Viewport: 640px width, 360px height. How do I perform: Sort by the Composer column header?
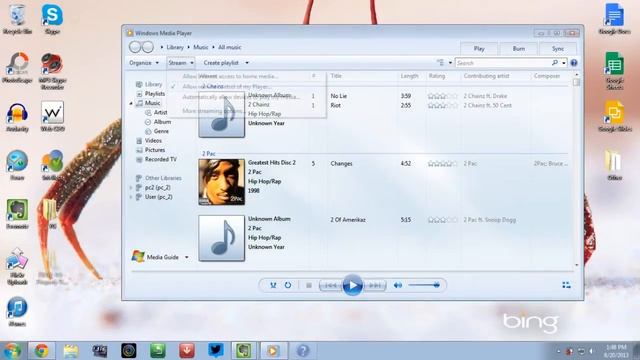(547, 76)
